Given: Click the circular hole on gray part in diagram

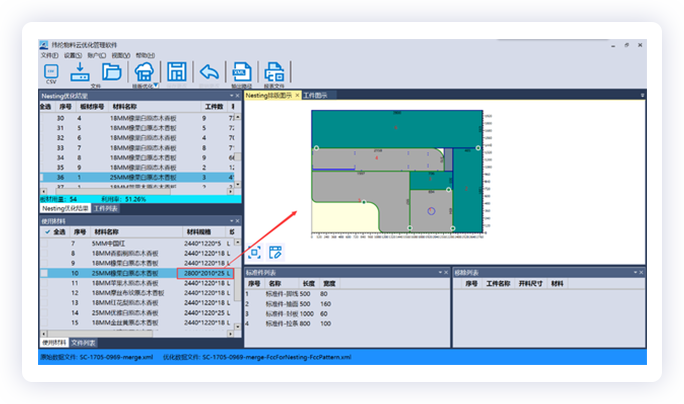Looking at the screenshot, I should pyautogui.click(x=431, y=211).
